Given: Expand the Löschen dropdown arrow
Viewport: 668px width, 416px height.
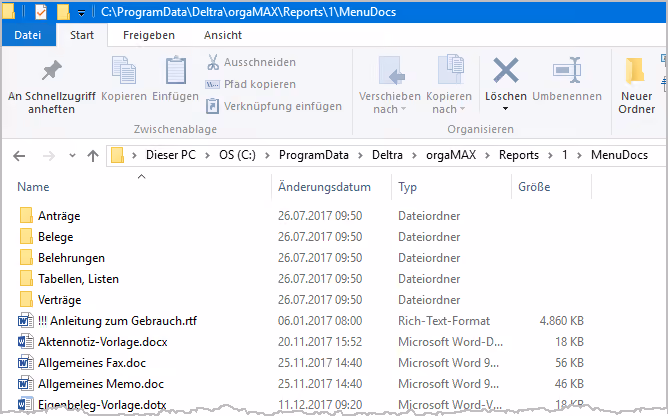Looking at the screenshot, I should (505, 109).
